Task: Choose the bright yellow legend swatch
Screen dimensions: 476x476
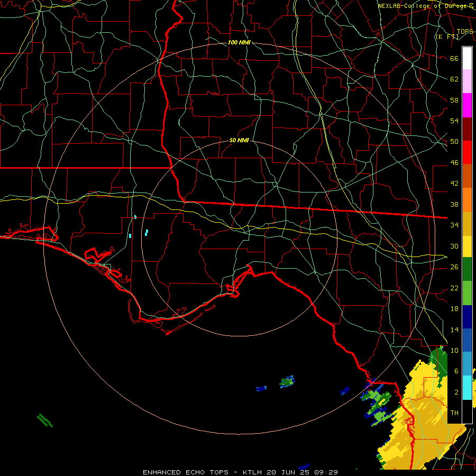Action: pyautogui.click(x=467, y=246)
